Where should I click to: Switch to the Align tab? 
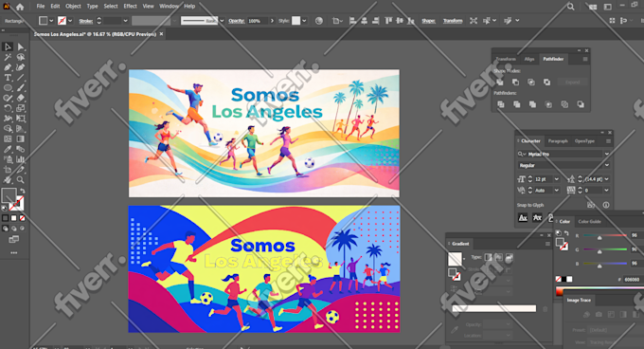tap(529, 59)
